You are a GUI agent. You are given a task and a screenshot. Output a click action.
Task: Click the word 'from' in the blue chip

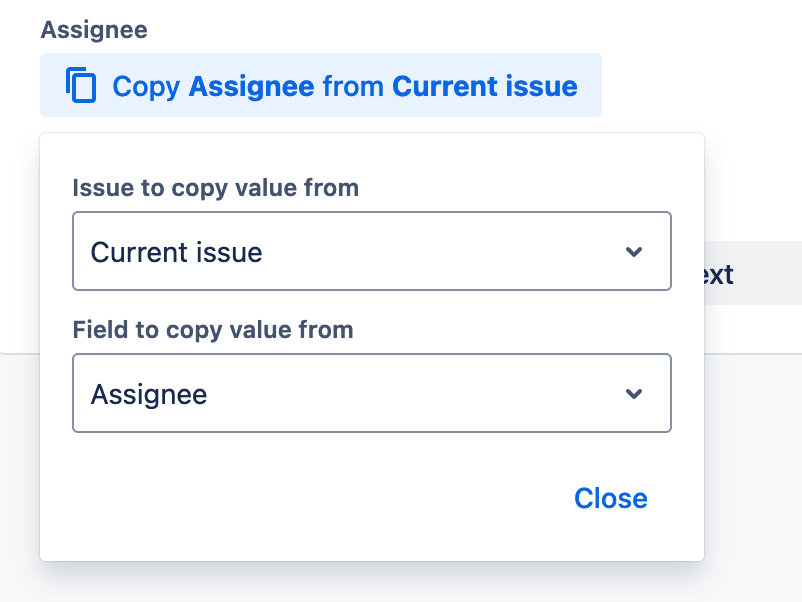[x=353, y=86]
